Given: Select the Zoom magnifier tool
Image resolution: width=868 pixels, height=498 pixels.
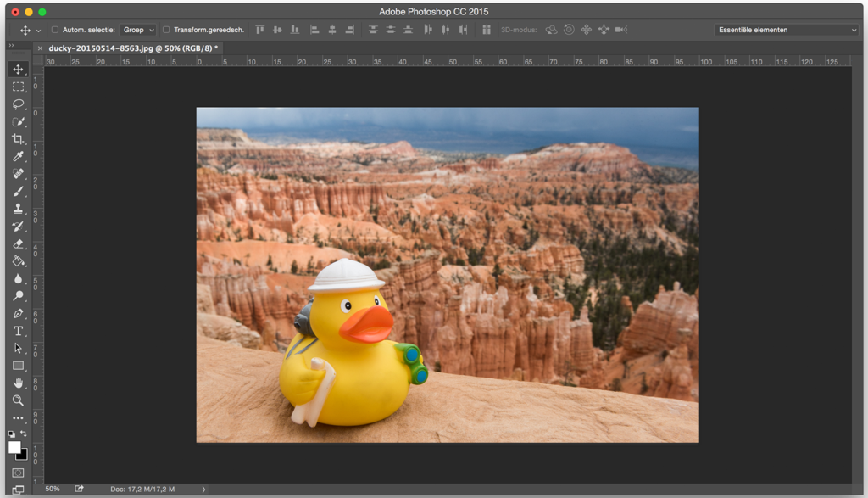Looking at the screenshot, I should point(18,400).
